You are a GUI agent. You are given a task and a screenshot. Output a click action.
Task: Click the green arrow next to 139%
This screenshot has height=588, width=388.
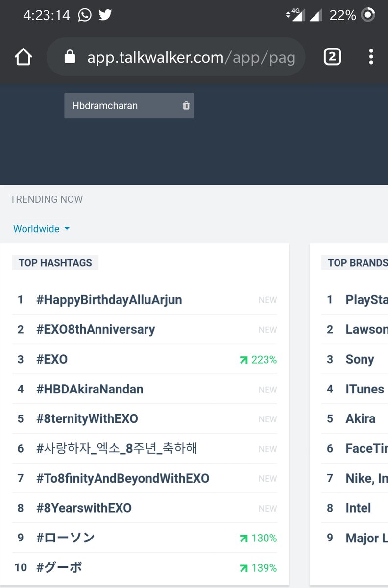243,568
